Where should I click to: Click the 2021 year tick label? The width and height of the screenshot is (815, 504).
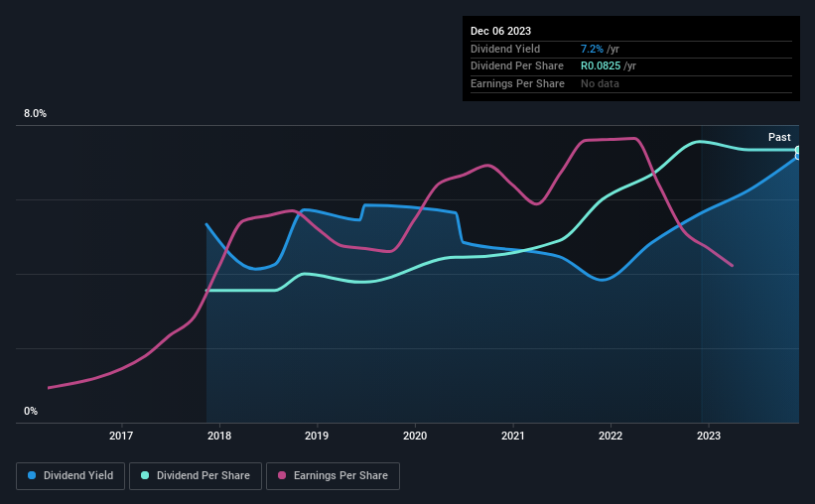[513, 436]
